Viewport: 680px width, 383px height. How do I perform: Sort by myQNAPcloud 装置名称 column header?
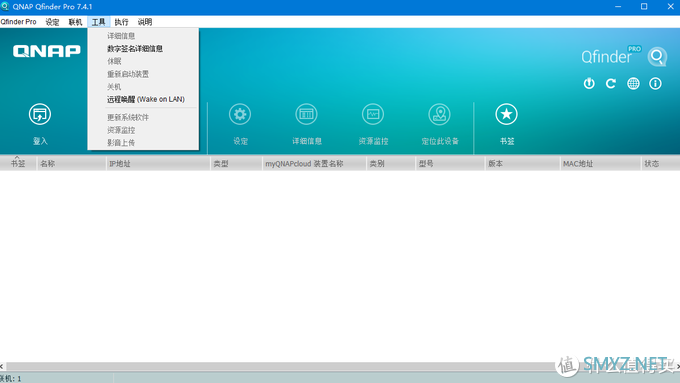314,164
